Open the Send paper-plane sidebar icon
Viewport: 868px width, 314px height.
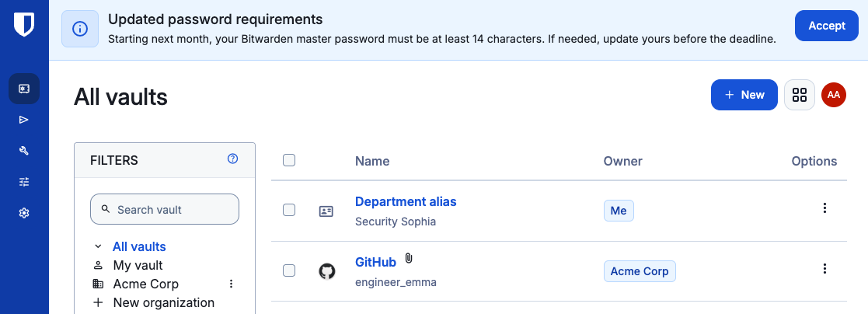(24, 120)
